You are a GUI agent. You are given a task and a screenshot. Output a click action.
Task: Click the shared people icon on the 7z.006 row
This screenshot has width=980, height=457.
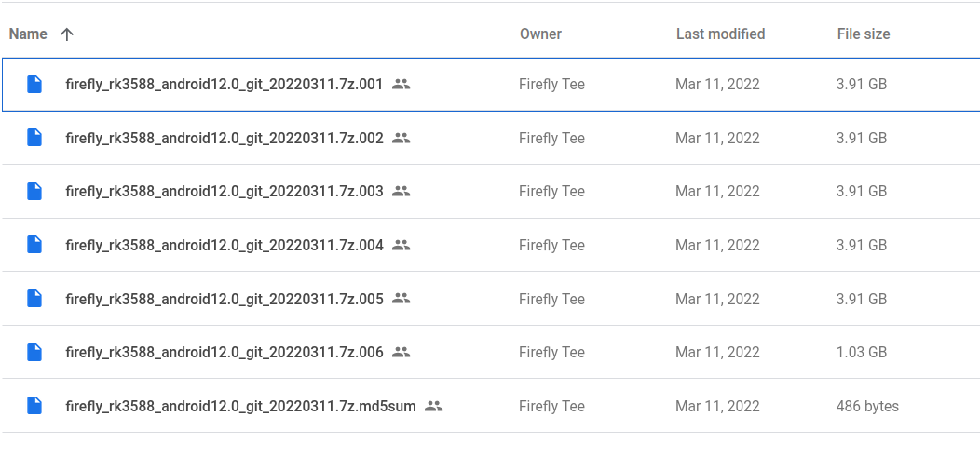[401, 352]
